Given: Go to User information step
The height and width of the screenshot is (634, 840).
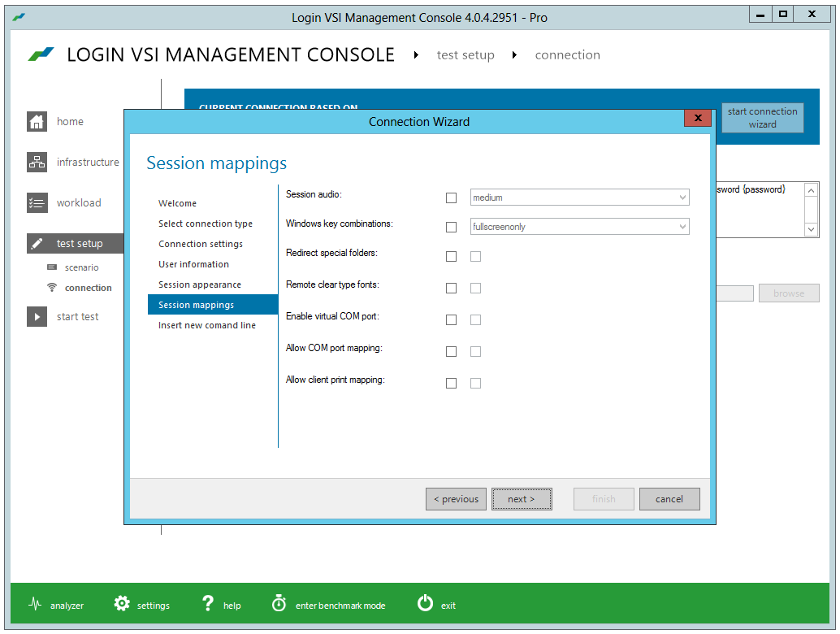Looking at the screenshot, I should point(193,264).
